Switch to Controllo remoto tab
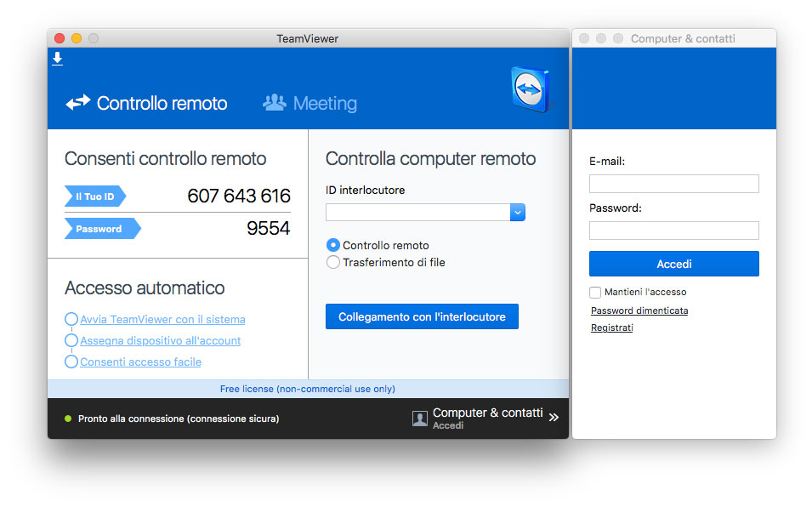The image size is (812, 507). pyautogui.click(x=146, y=103)
